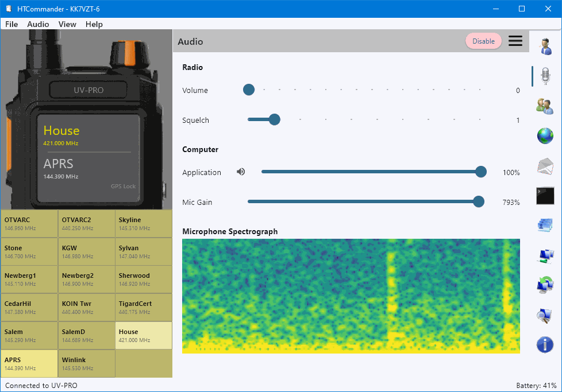Open the black terminal icon

[545, 196]
